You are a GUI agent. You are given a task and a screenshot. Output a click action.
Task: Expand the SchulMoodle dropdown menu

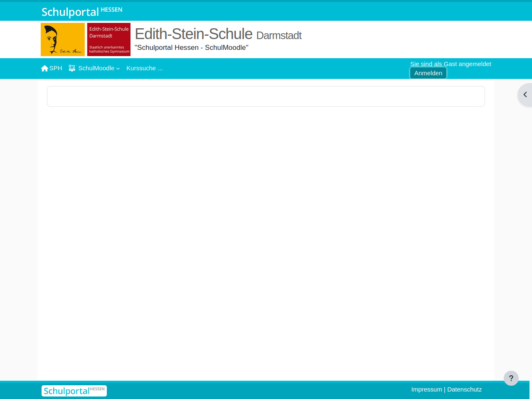96,68
